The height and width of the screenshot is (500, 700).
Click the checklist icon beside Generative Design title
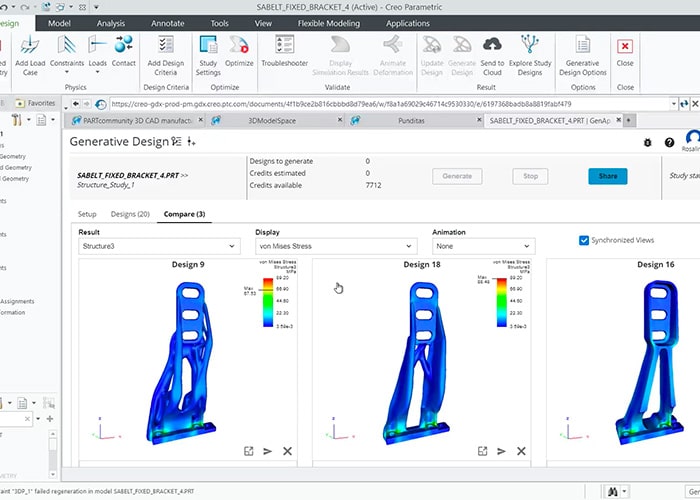tap(176, 142)
